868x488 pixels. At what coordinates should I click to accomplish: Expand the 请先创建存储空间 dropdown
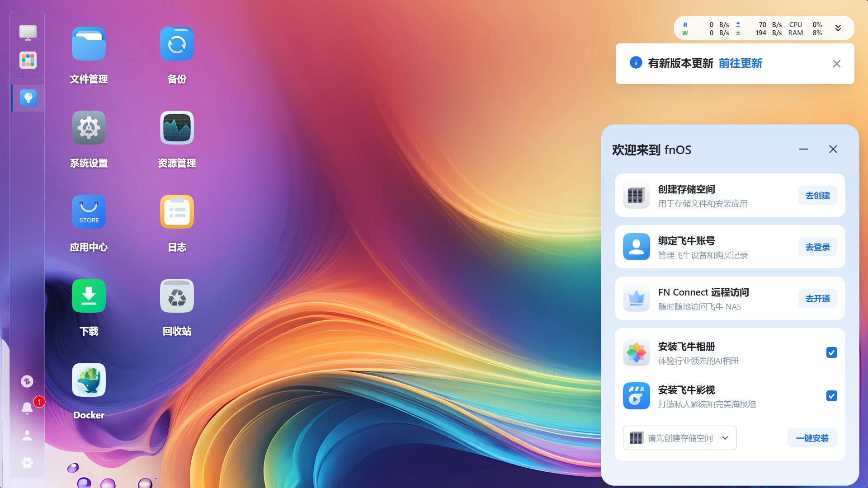click(x=679, y=438)
